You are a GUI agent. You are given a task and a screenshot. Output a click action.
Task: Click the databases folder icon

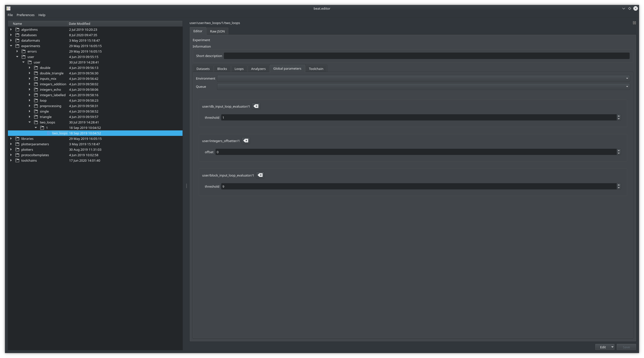[x=18, y=35]
